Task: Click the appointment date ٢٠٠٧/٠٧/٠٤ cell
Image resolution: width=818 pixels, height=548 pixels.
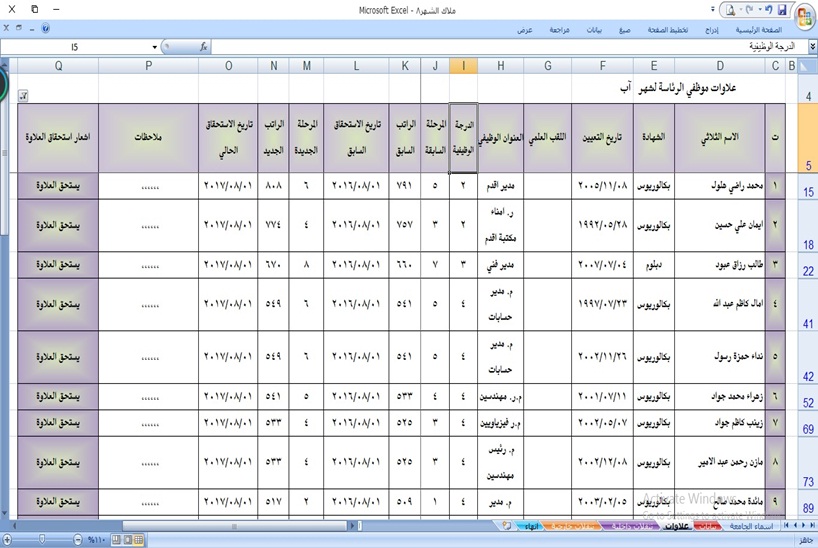Action: pos(603,265)
